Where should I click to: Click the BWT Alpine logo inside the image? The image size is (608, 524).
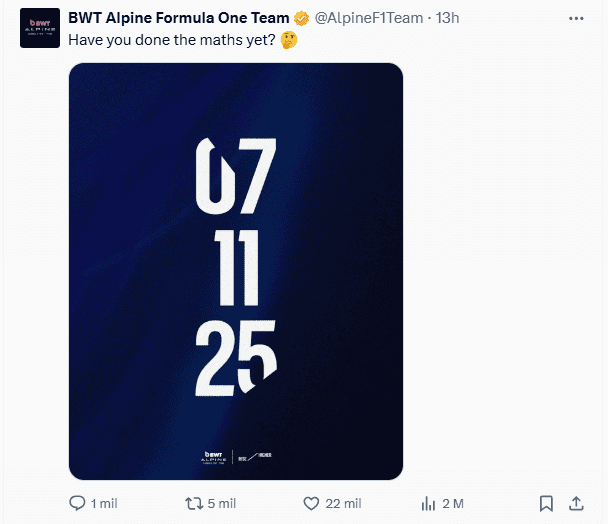click(x=212, y=456)
